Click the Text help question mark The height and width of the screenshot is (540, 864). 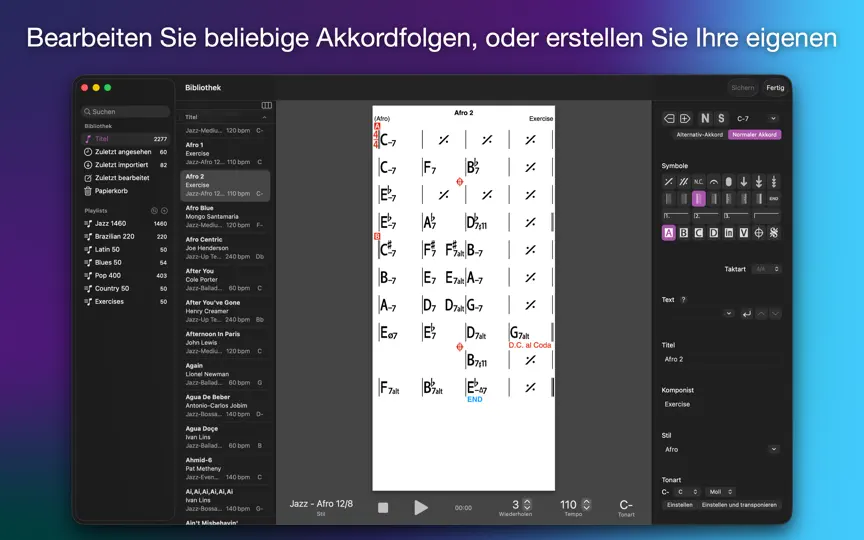point(683,300)
